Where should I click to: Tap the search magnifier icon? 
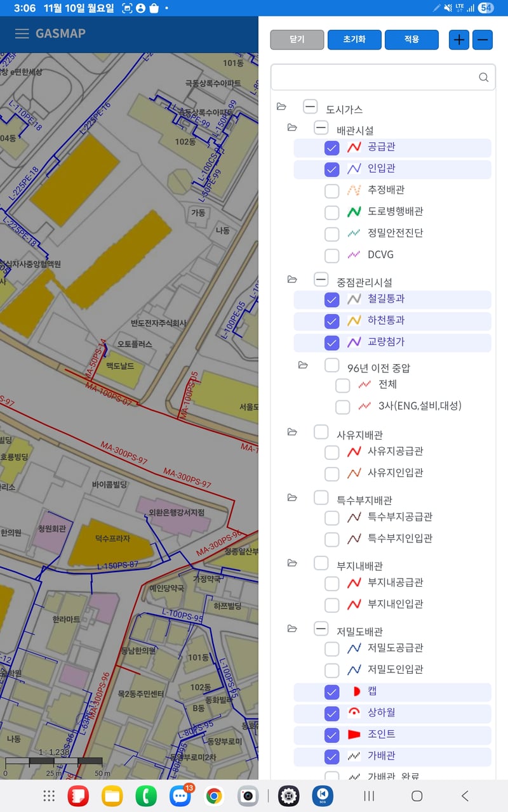(483, 77)
